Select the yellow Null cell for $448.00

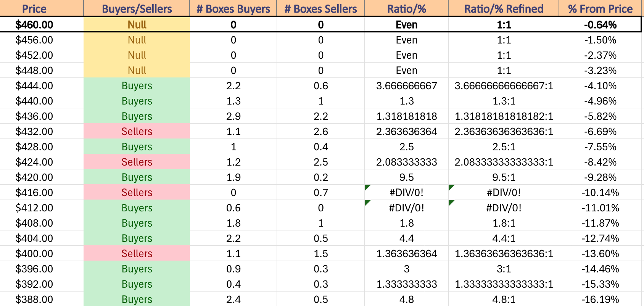pyautogui.click(x=137, y=70)
